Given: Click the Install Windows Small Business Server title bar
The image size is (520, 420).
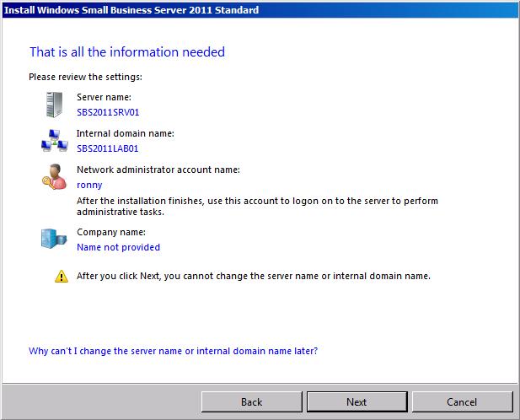Looking at the screenshot, I should pos(260,10).
